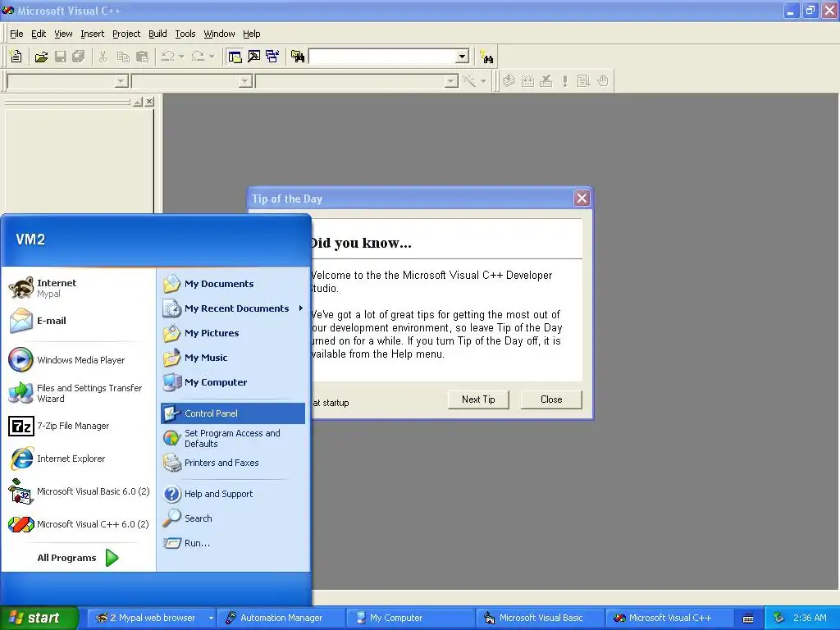Switch to Automation Manager taskbar button
Viewport: 840px width, 630px height.
[x=281, y=618]
